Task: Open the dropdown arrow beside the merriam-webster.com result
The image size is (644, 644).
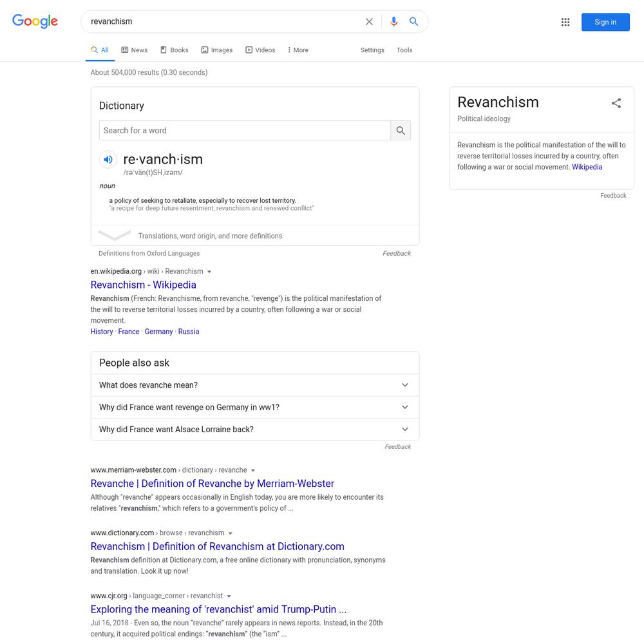Action: click(x=253, y=471)
